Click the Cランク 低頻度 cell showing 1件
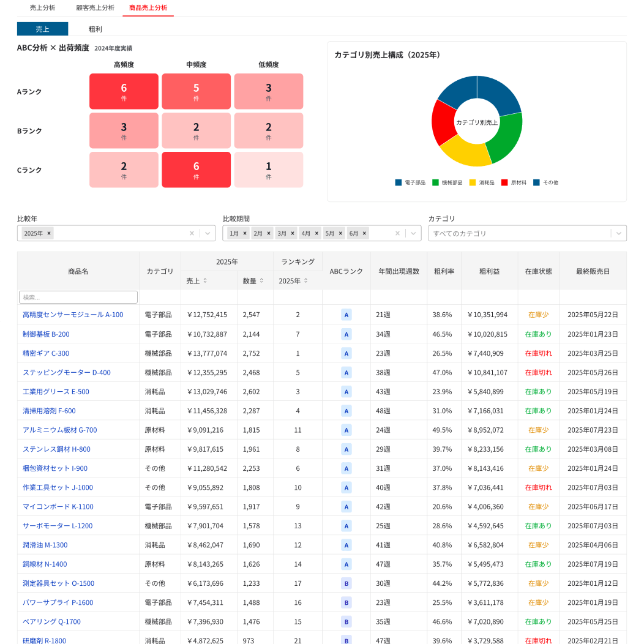644x644 pixels. [269, 170]
